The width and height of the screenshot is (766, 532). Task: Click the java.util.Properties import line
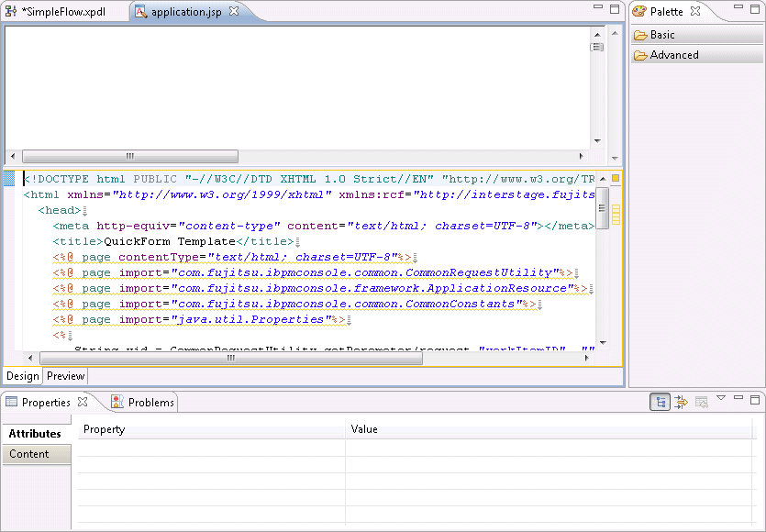coord(199,319)
